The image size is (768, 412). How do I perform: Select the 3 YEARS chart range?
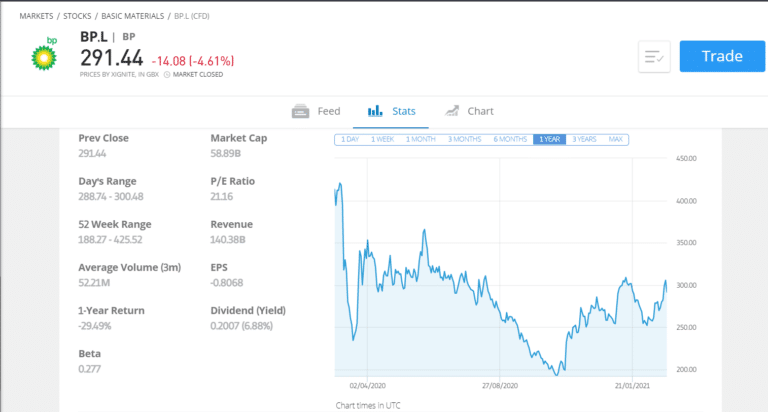pos(584,139)
